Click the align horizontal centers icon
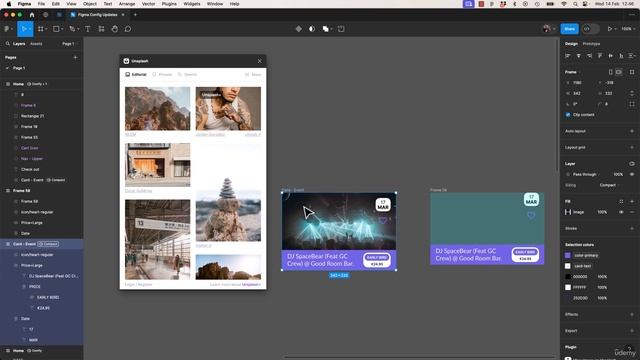The width and height of the screenshot is (640, 360). point(578,56)
